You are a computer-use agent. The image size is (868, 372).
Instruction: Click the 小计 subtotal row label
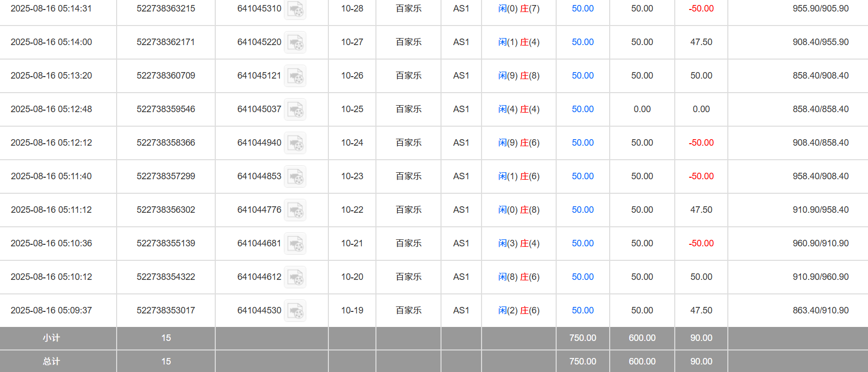(x=51, y=338)
